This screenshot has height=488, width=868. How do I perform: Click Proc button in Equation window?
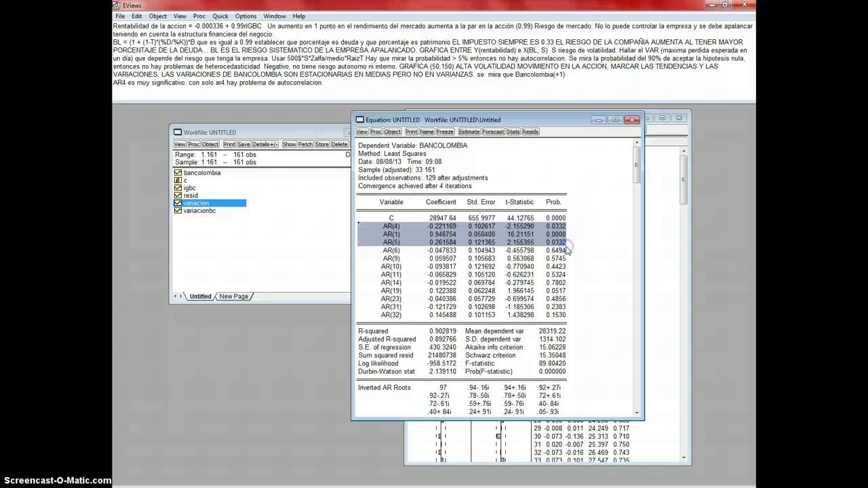pyautogui.click(x=376, y=132)
